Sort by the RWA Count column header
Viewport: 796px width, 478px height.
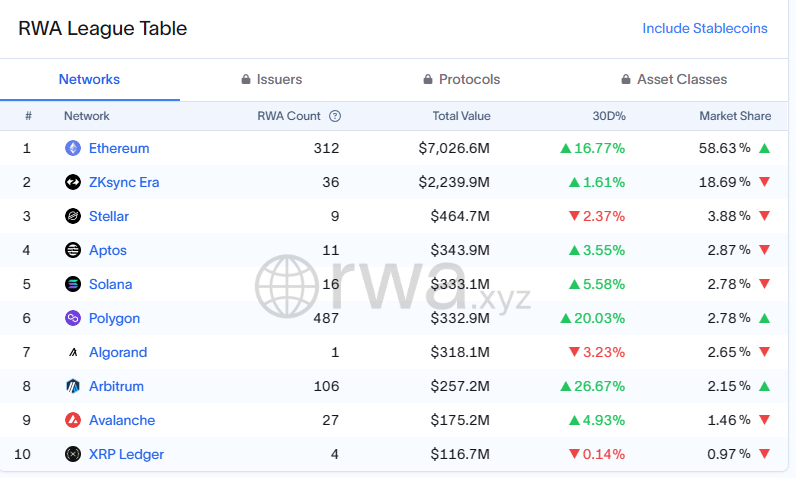[289, 116]
